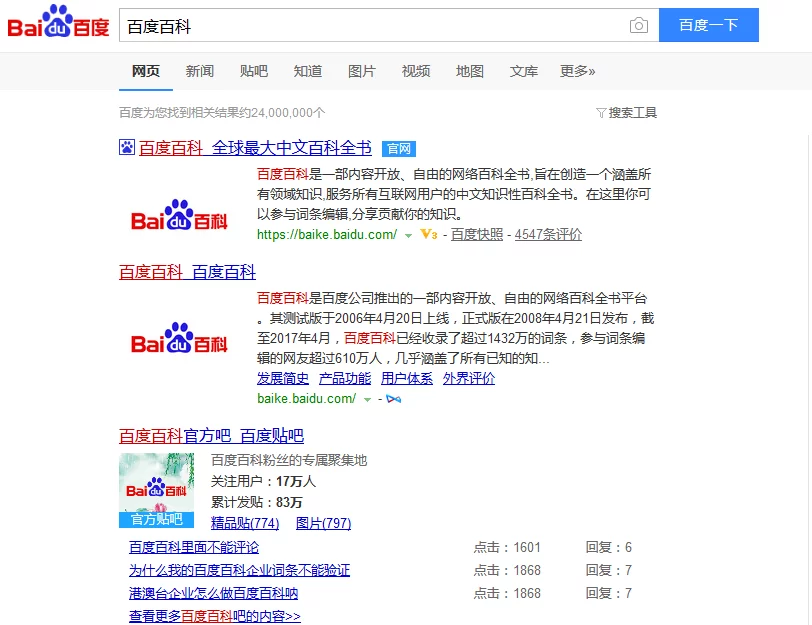
Task: Switch to the 贴吧 tab
Action: (x=254, y=71)
